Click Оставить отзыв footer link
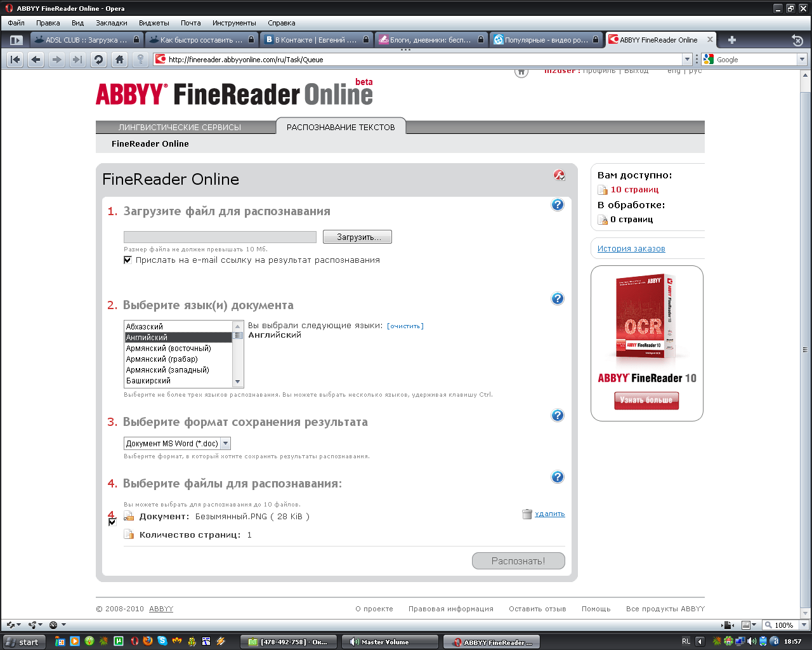 [x=537, y=609]
